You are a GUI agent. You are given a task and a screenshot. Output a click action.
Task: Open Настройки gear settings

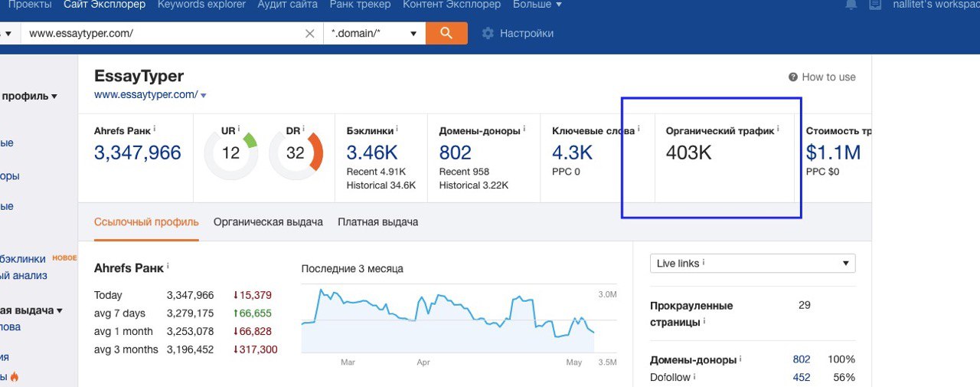coord(518,34)
